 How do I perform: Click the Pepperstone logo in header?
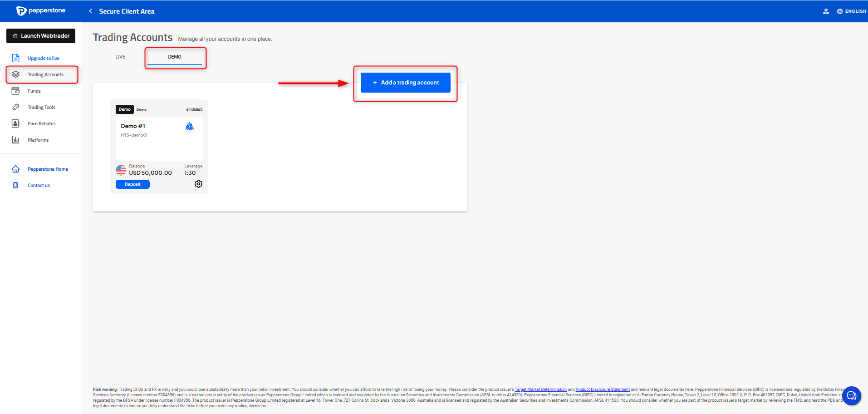pyautogui.click(x=41, y=11)
